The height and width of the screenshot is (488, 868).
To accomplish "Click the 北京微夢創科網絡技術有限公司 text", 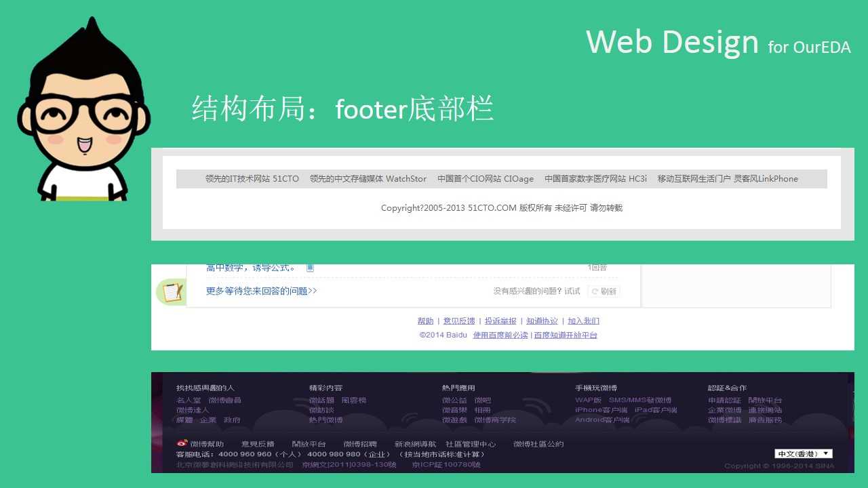I will tap(235, 465).
